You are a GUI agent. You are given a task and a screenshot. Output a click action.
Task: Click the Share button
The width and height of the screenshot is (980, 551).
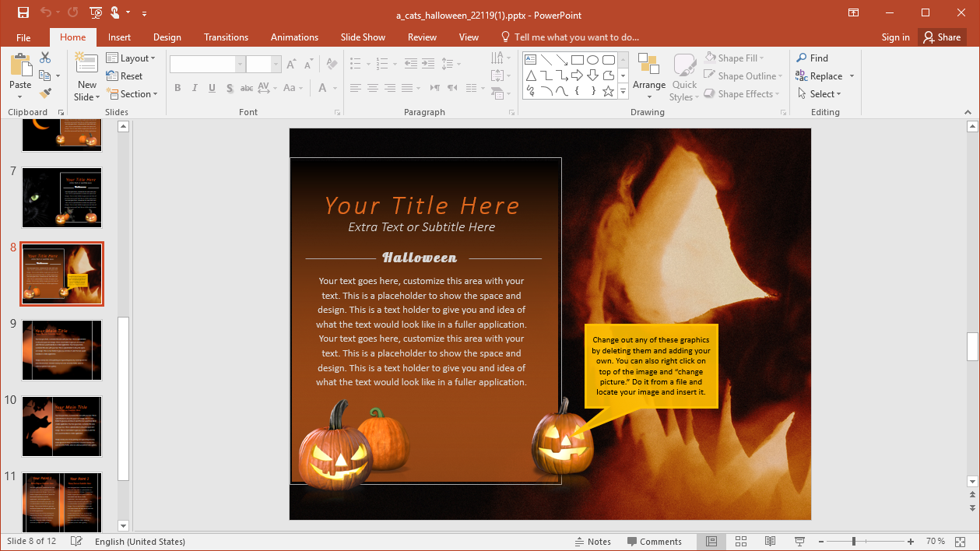coord(941,37)
